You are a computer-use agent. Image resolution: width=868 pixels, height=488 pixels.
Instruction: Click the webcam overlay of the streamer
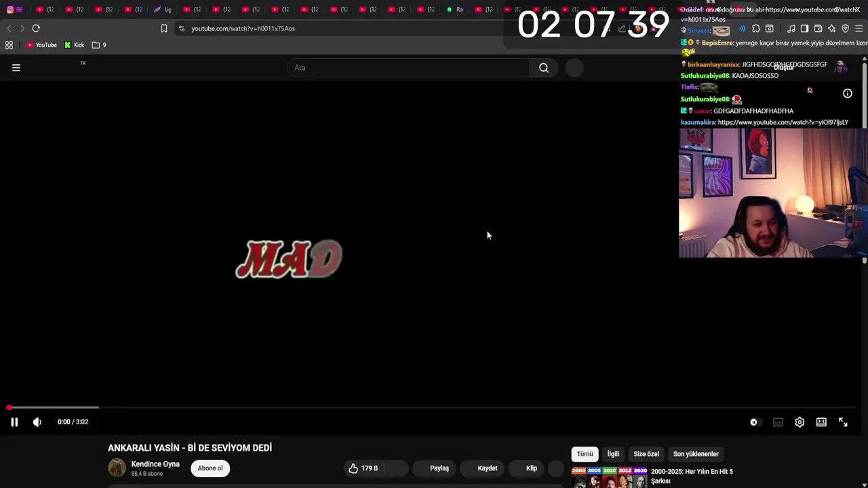(773, 193)
